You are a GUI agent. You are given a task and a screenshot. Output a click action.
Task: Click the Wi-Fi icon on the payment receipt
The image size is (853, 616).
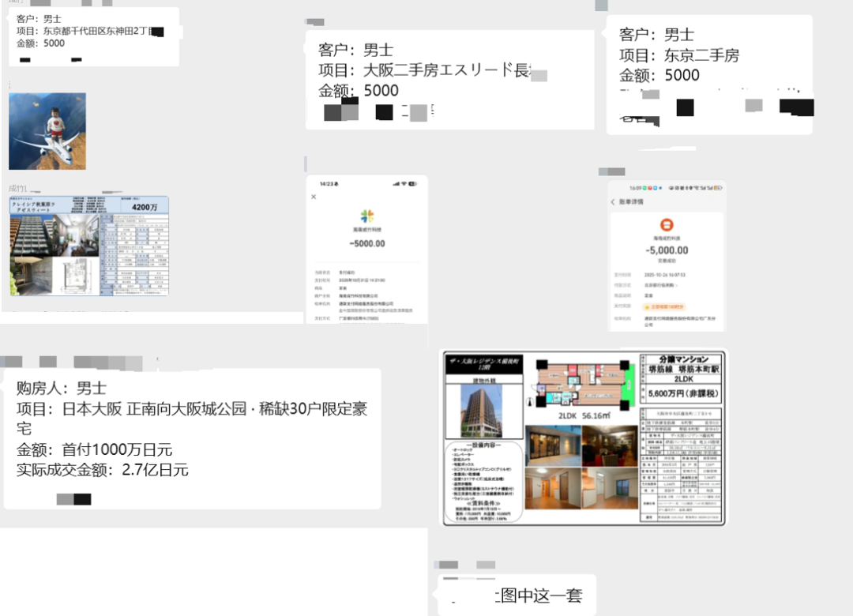coord(404,184)
